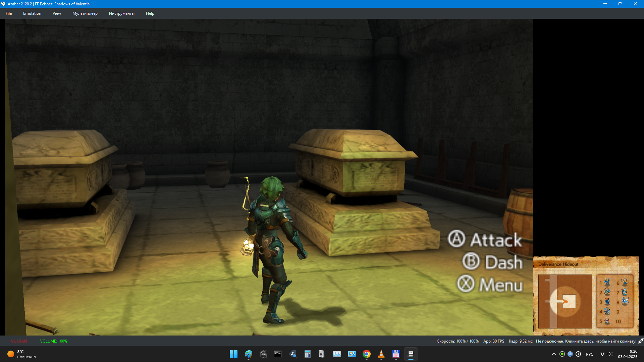Click the Azahar emulator taskbar icon

pos(411,354)
